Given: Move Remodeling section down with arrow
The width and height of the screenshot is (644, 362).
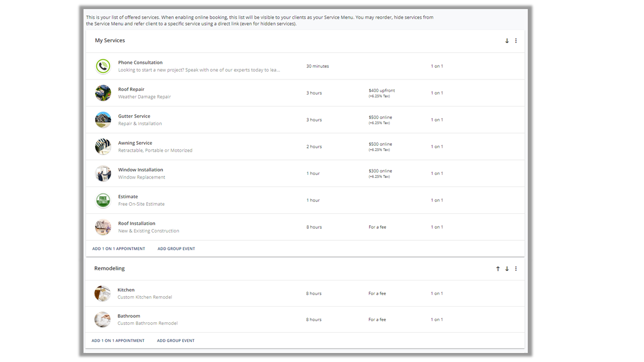Looking at the screenshot, I should (x=507, y=269).
